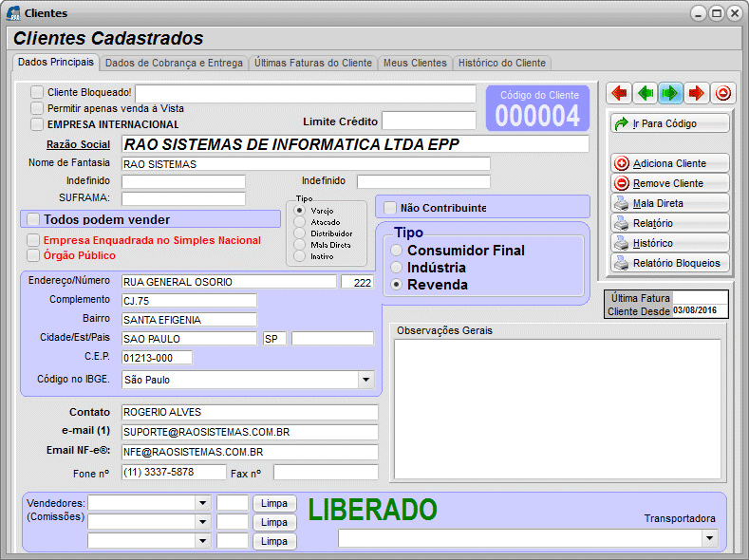Toggle Todos podem vender checkbox

pos(33,219)
